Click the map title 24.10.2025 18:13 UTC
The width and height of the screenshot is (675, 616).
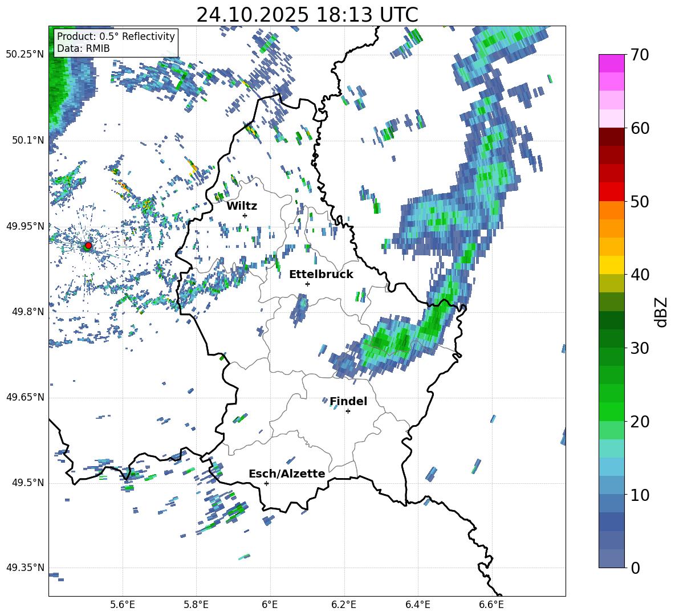click(x=307, y=15)
